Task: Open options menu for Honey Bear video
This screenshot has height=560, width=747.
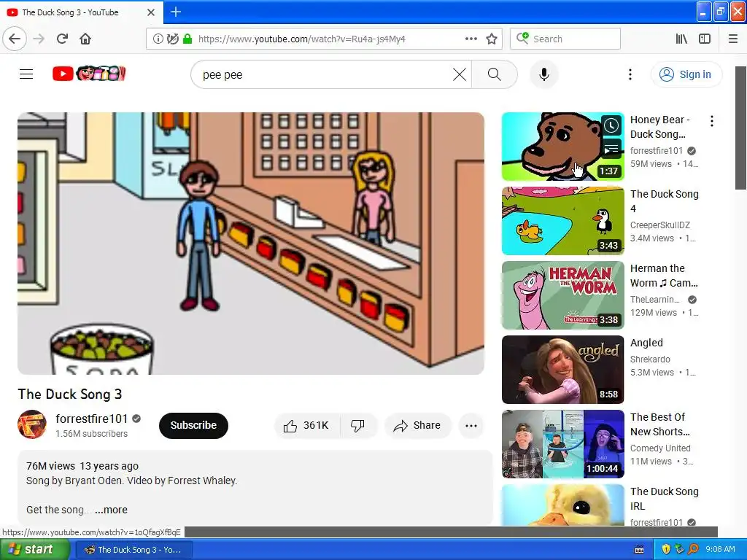Action: [712, 121]
